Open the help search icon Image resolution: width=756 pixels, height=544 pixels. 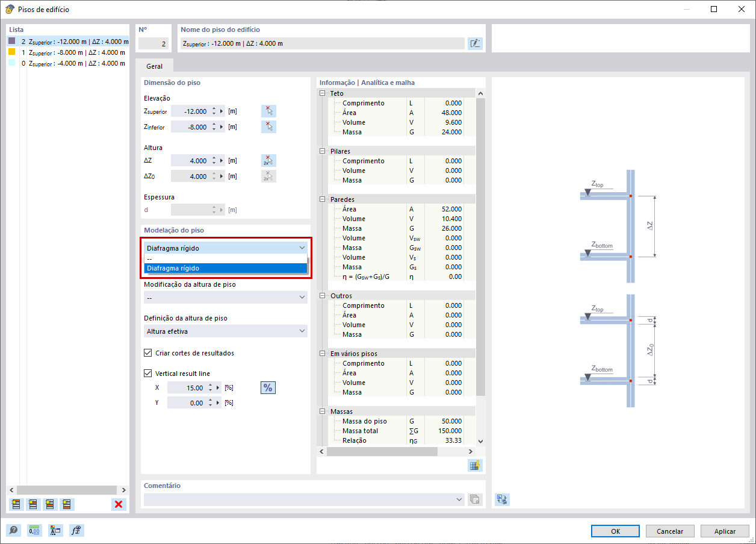click(x=13, y=530)
